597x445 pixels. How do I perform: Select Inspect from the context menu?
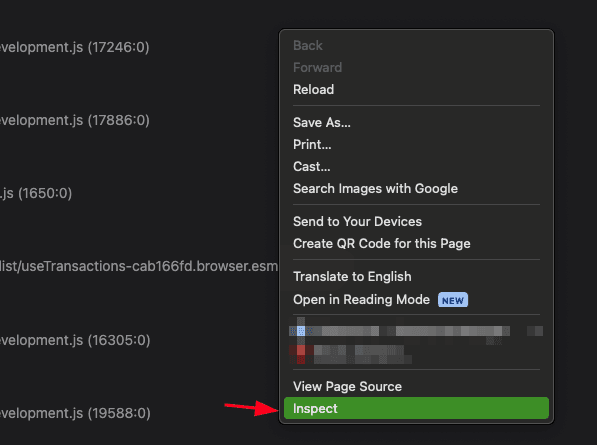point(416,408)
